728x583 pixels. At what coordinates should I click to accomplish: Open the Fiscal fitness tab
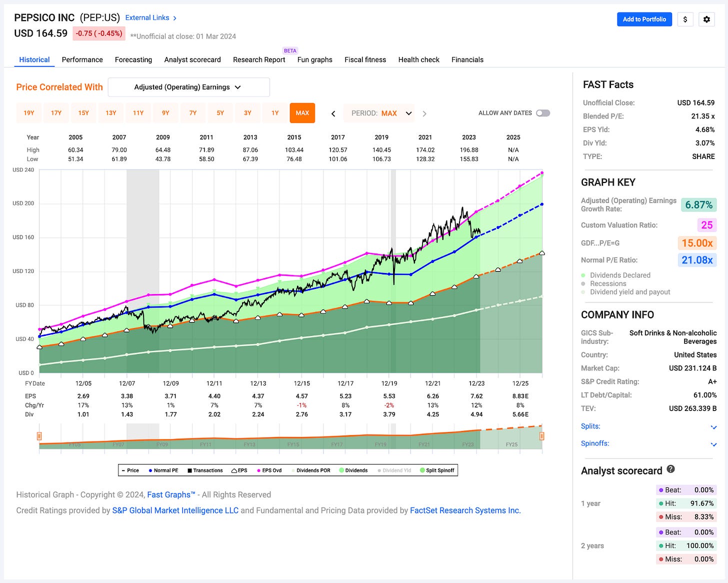click(365, 59)
